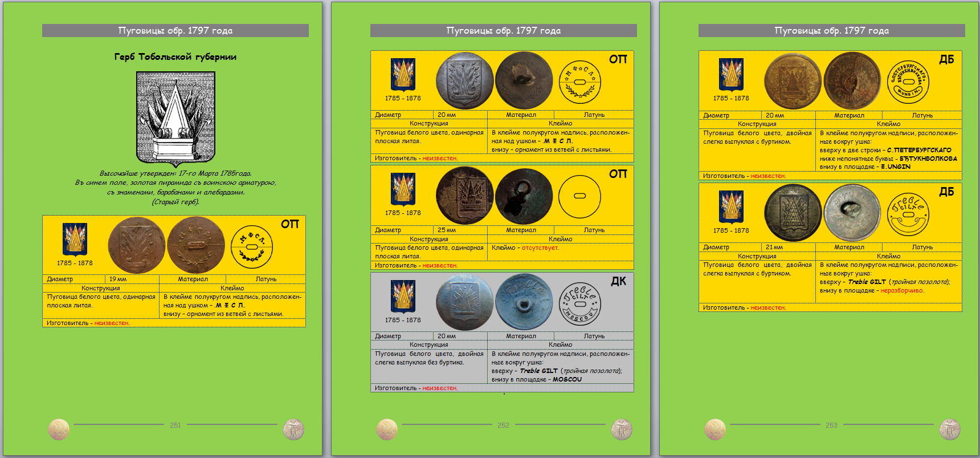Screen dimensions: 980x458
Task: Select the silver button back photo on page 253
Action: (x=852, y=213)
